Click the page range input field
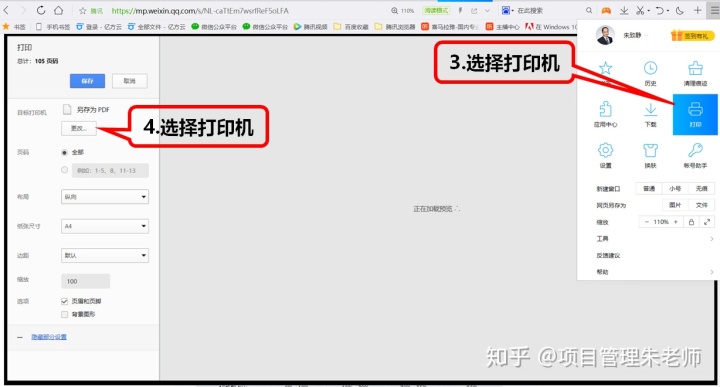Image resolution: width=720 pixels, height=387 pixels. (x=110, y=170)
